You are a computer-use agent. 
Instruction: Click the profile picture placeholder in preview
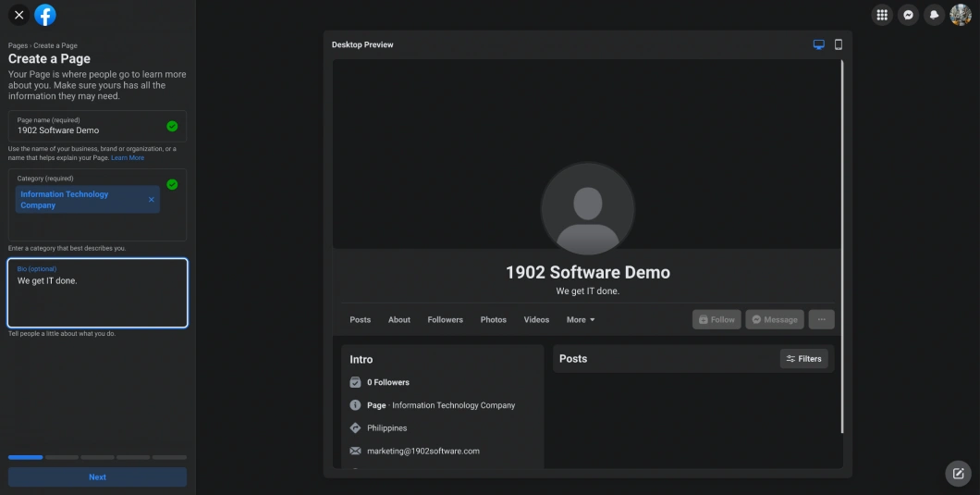(x=587, y=209)
